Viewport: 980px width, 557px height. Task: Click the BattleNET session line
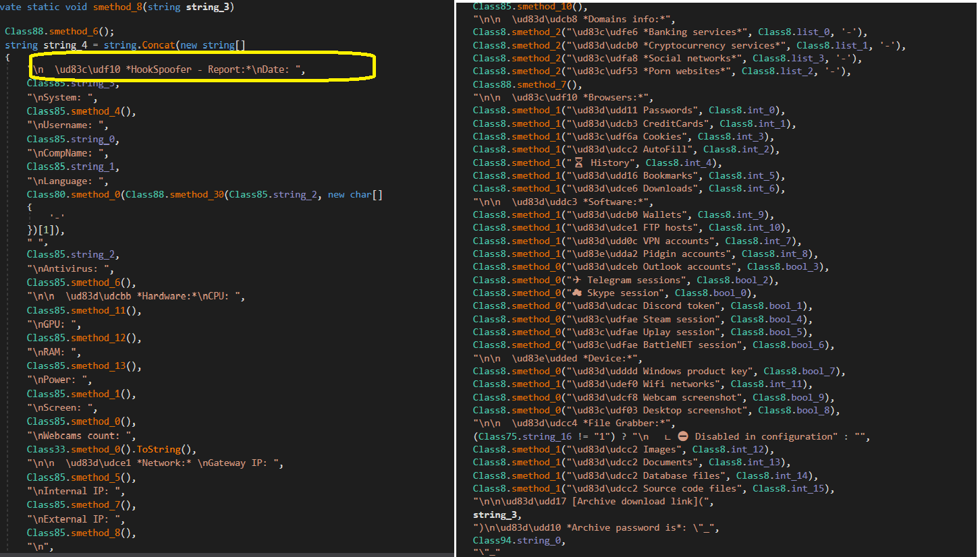point(654,345)
